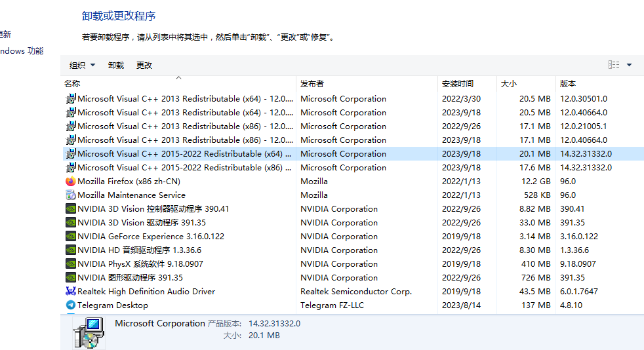Click the NVIDIA HD audio driver 1.3.36.6 icon
The width and height of the screenshot is (644, 350).
pyautogui.click(x=71, y=250)
